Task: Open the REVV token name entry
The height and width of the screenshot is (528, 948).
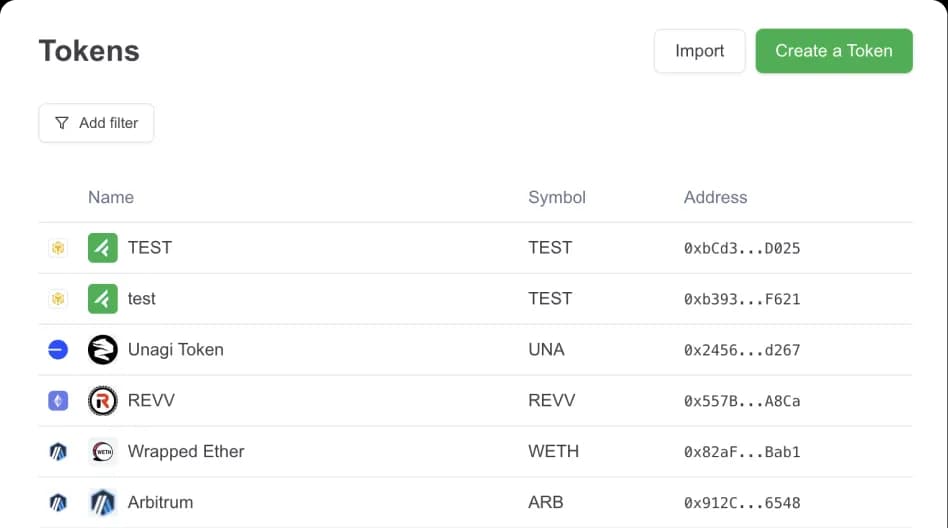Action: click(151, 401)
